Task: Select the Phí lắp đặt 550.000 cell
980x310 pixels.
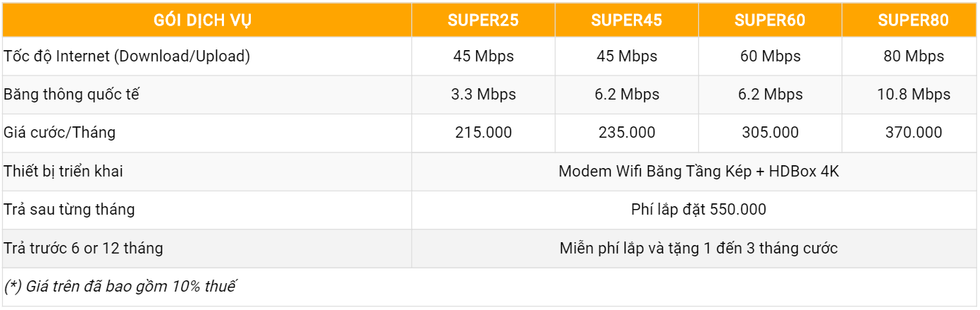Action: coord(698,210)
